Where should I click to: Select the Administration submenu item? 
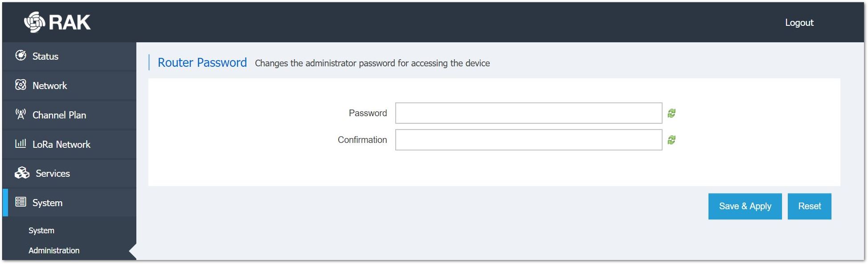click(54, 251)
